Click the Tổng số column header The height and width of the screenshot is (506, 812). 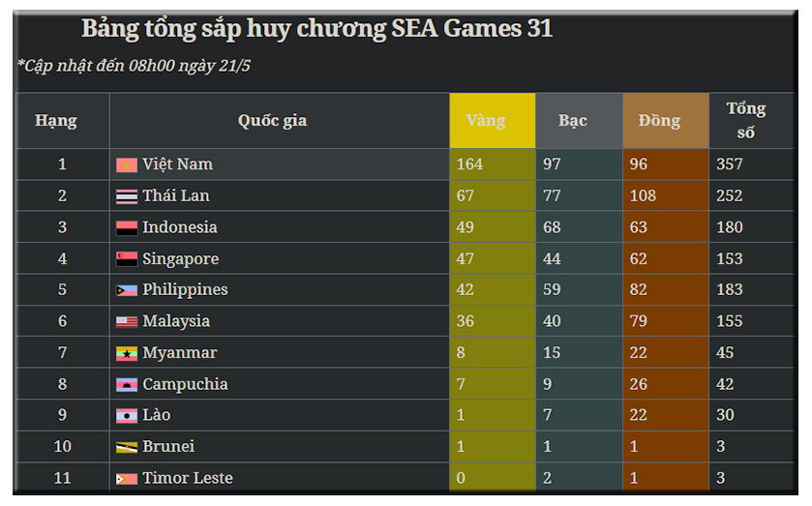click(745, 121)
